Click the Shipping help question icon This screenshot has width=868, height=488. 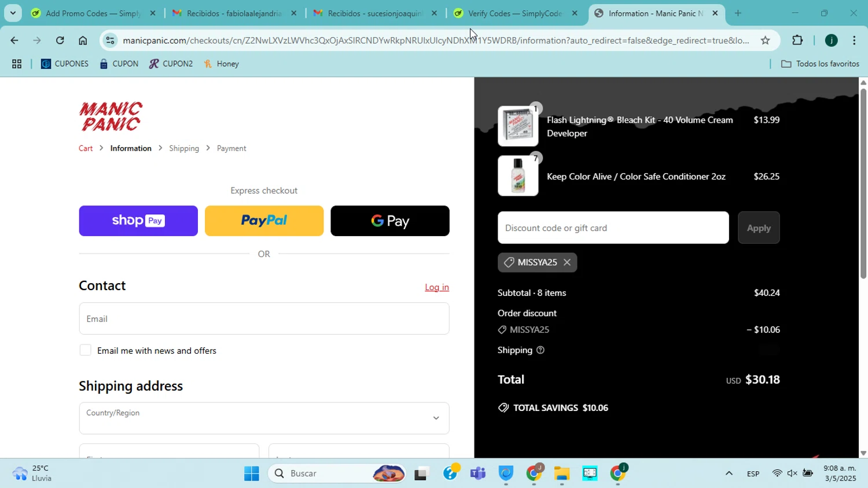click(x=540, y=350)
